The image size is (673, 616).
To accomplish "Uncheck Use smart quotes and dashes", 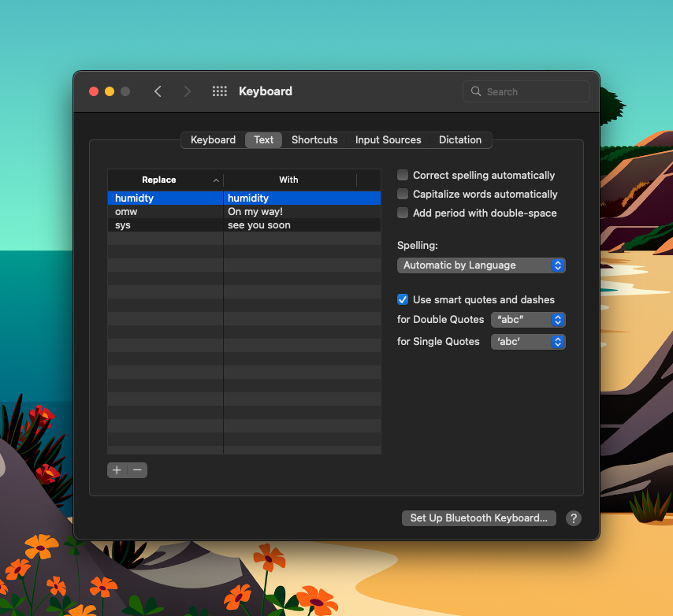I will point(403,300).
